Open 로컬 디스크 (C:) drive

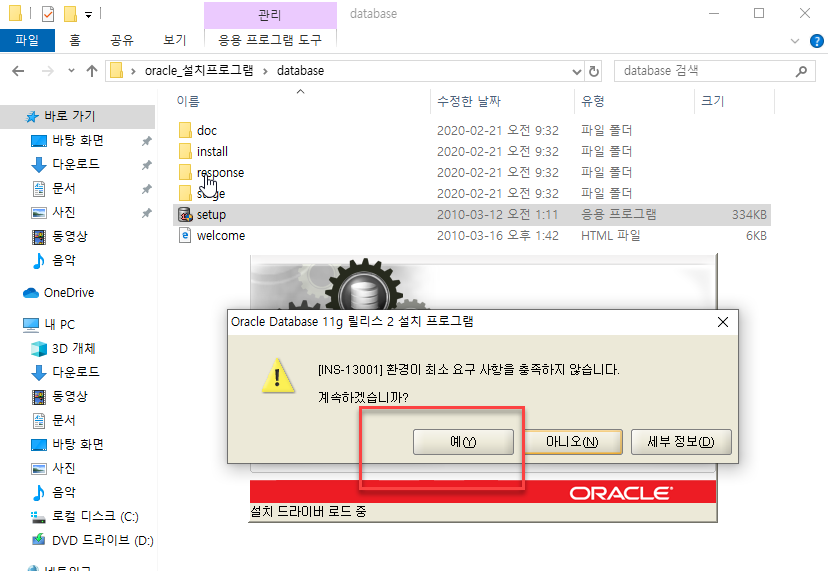click(95, 517)
